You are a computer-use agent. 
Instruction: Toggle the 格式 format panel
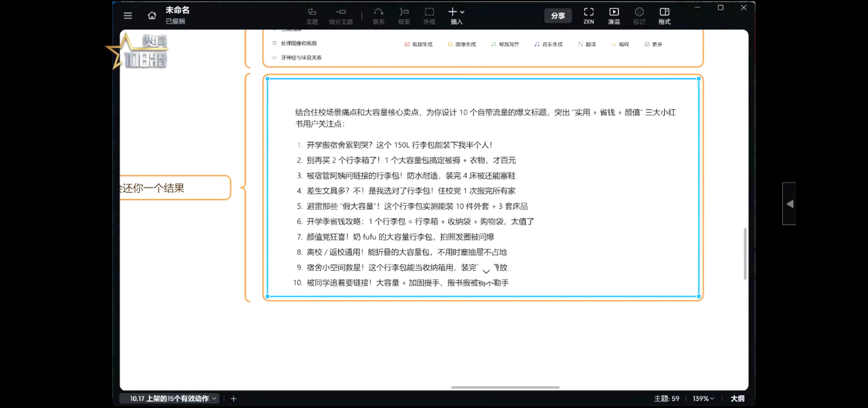click(x=664, y=16)
